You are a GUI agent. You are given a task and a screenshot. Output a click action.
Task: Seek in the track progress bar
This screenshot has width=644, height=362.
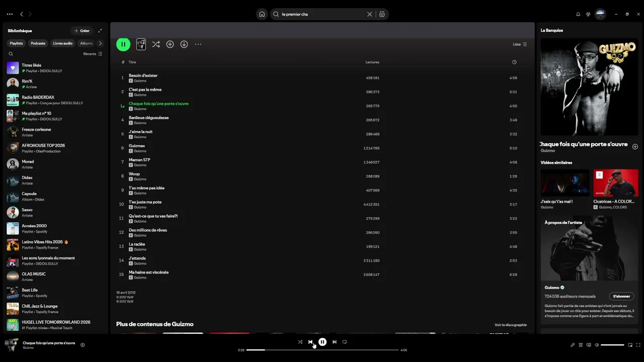(323, 350)
